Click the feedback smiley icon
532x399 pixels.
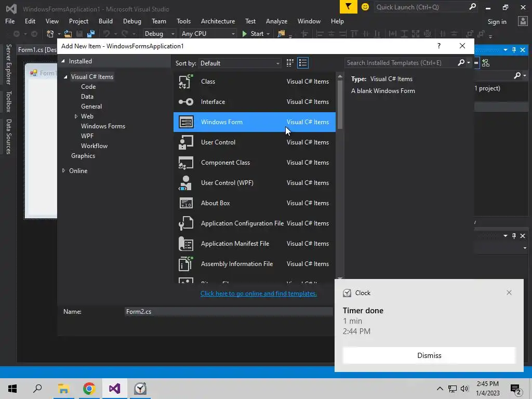pos(365,7)
